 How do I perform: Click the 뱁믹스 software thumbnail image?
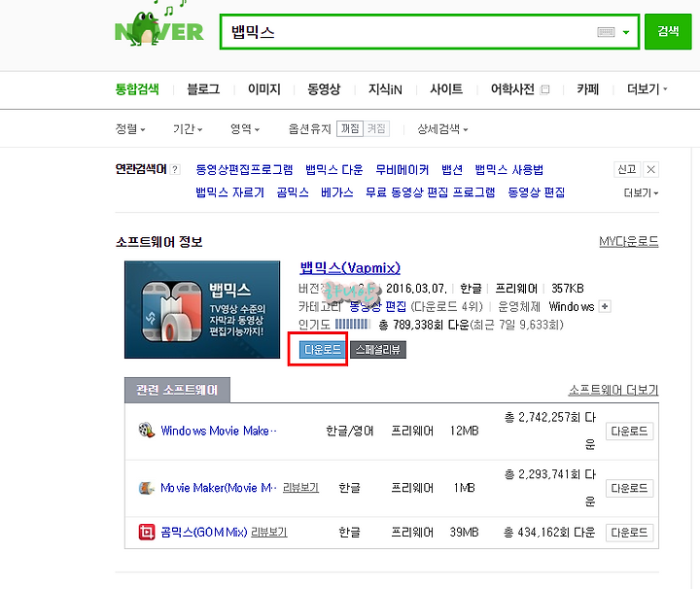(202, 310)
